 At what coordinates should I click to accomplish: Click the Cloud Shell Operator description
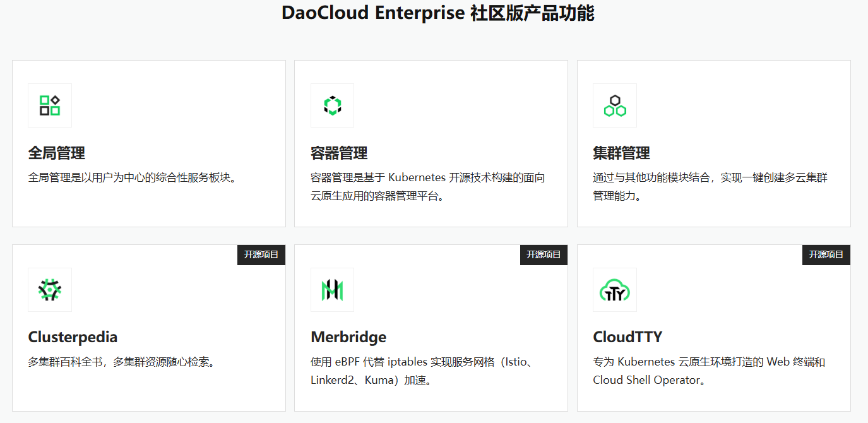coord(708,371)
